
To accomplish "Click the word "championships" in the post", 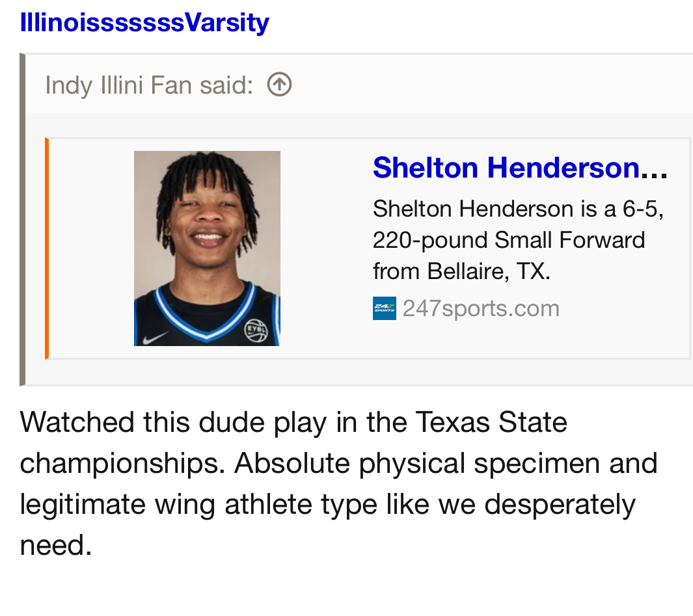I will [x=122, y=463].
